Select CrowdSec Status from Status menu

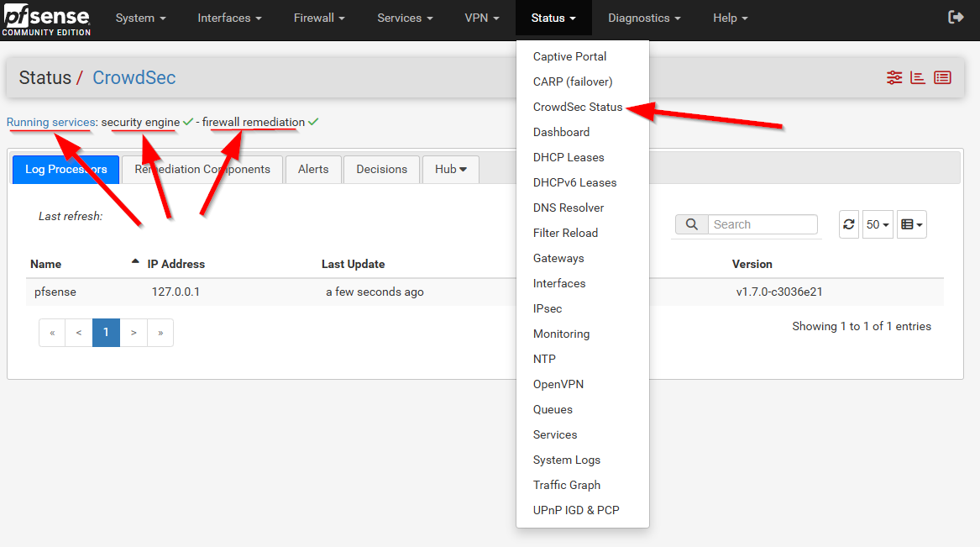tap(578, 107)
